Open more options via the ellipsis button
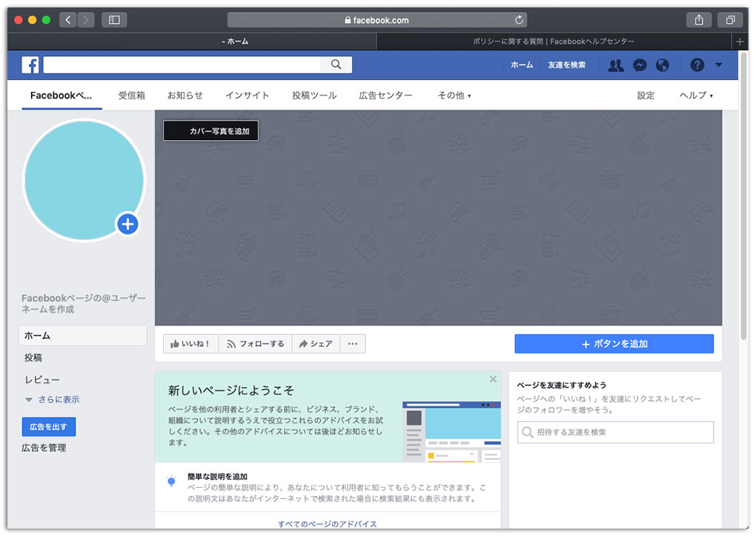The width and height of the screenshot is (756, 536). 353,343
